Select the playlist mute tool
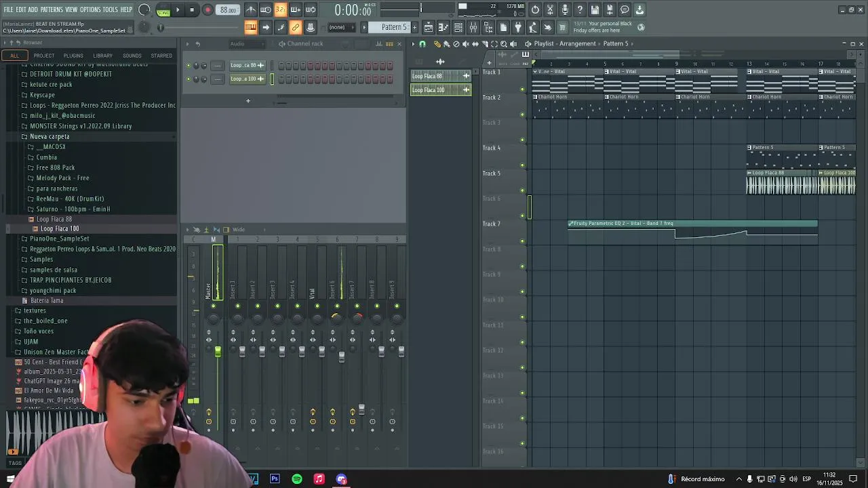The width and height of the screenshot is (868, 488). pos(465,44)
